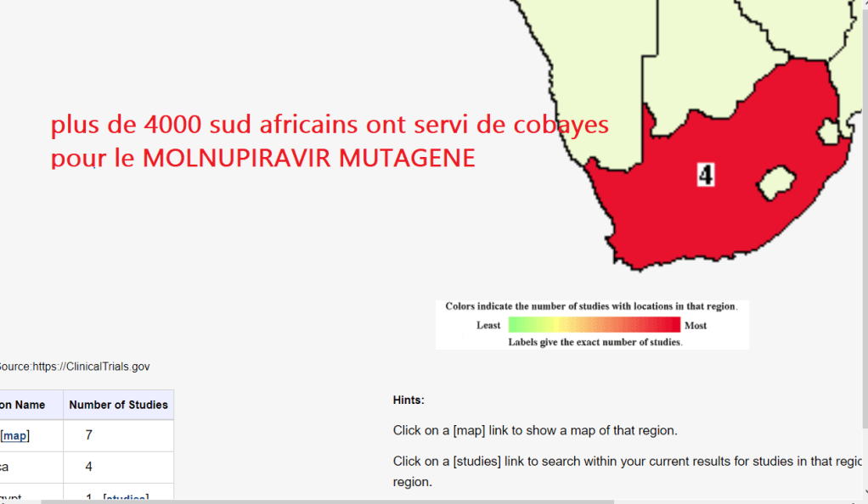Image resolution: width=868 pixels, height=504 pixels.
Task: Click the "Number of Studies" column header
Action: pos(118,405)
